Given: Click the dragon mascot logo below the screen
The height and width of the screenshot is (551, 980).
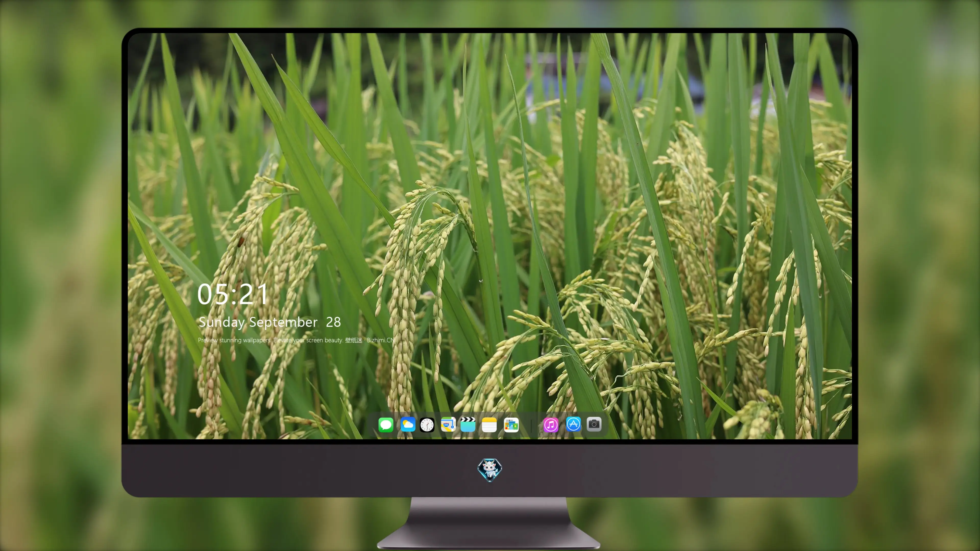Looking at the screenshot, I should (490, 470).
